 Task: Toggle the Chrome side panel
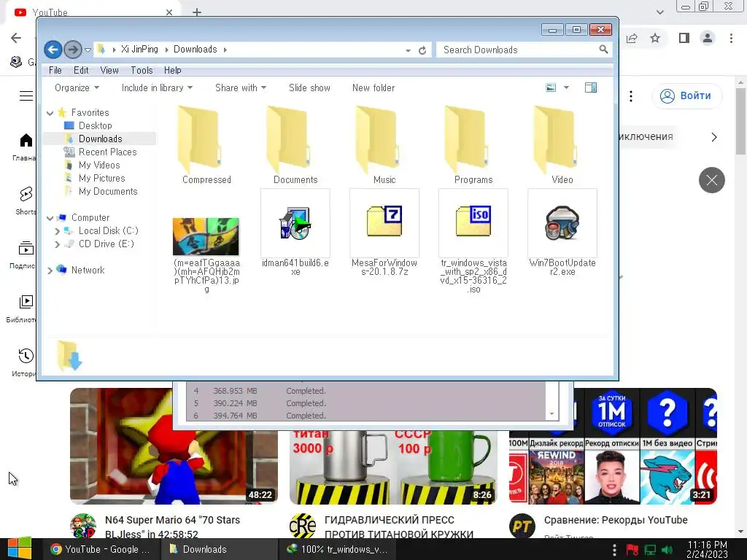[684, 38]
